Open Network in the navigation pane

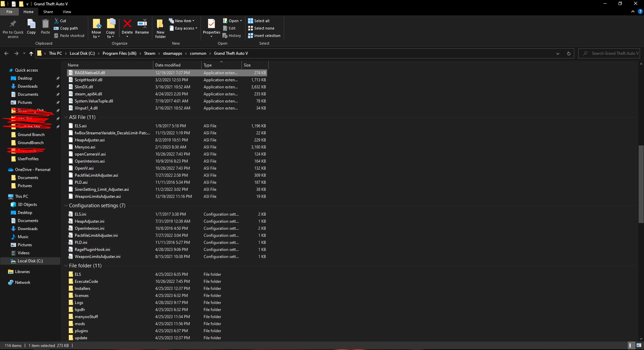[x=22, y=282]
